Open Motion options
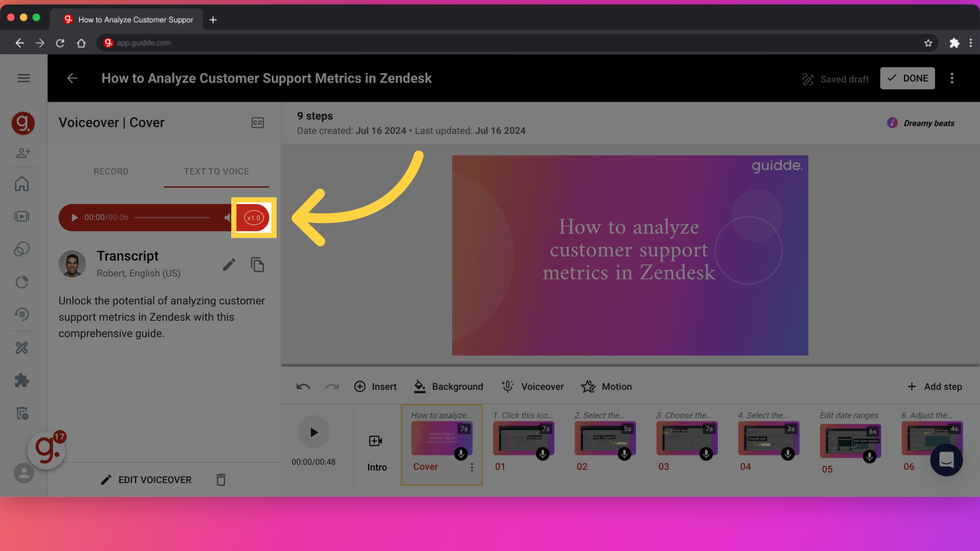This screenshot has width=980, height=551. point(606,387)
